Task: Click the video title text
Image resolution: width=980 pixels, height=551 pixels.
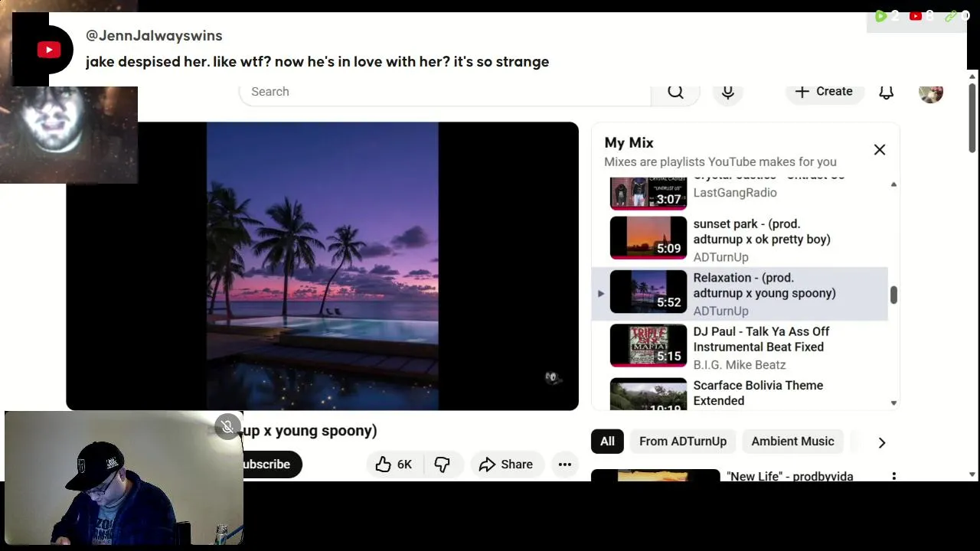Action: point(310,431)
